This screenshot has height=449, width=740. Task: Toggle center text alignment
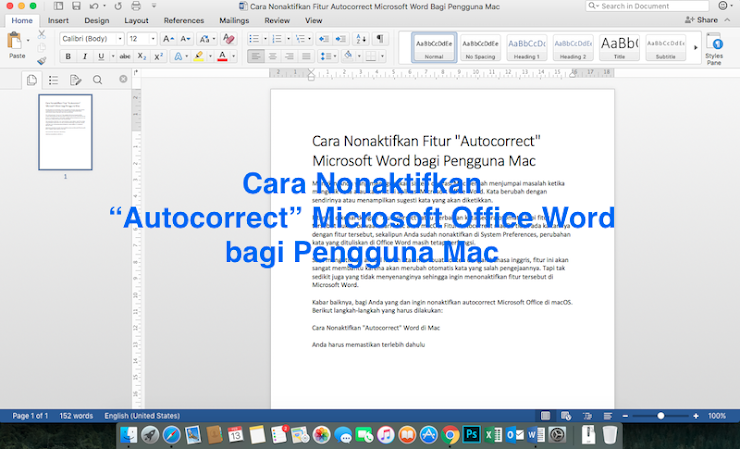272,56
